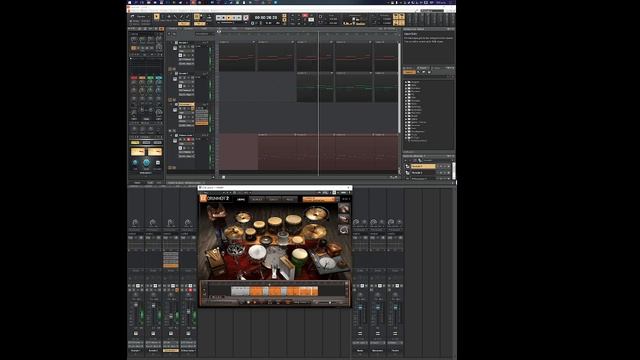Screen dimensions: 640x360
Task: Click the track view vertical scrollbar
Action: (399, 87)
